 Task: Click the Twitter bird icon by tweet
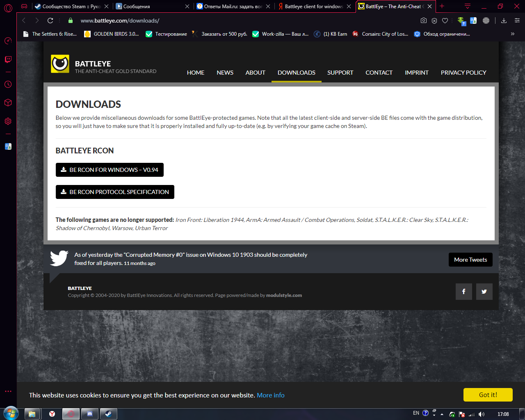(x=59, y=258)
